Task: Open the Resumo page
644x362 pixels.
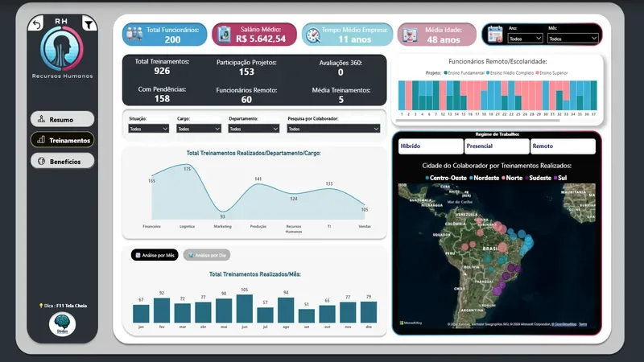Action: click(62, 119)
